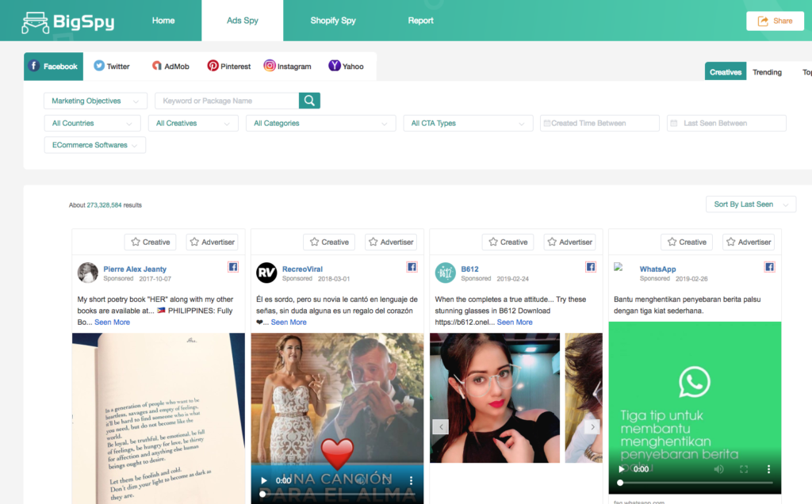This screenshot has width=812, height=504.
Task: Expand Marketing Objectives dropdown
Action: click(x=95, y=101)
